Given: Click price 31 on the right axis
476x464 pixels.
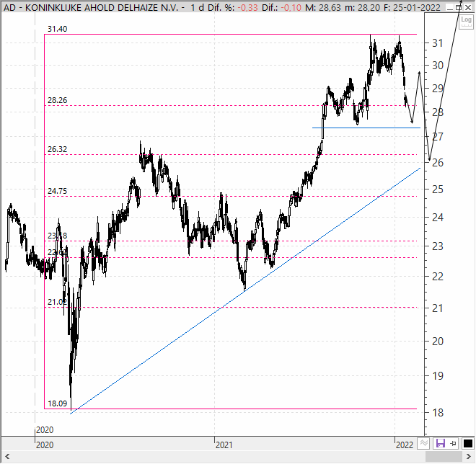Looking at the screenshot, I should (x=438, y=43).
